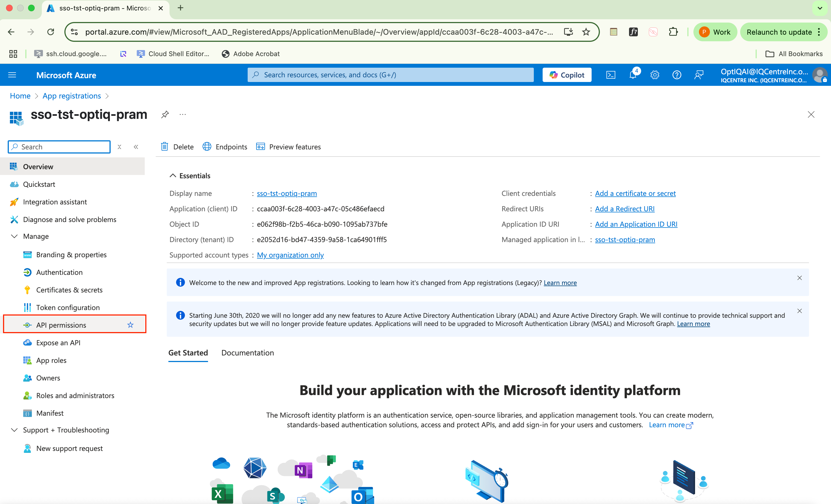This screenshot has width=831, height=504.
Task: Click Add a certificate or secret link
Action: tap(635, 193)
